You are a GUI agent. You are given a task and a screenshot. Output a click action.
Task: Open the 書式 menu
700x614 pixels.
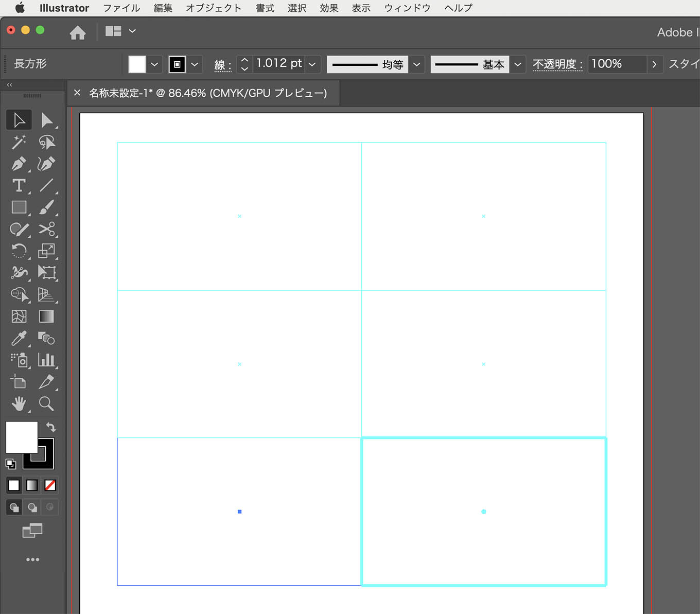(x=265, y=8)
